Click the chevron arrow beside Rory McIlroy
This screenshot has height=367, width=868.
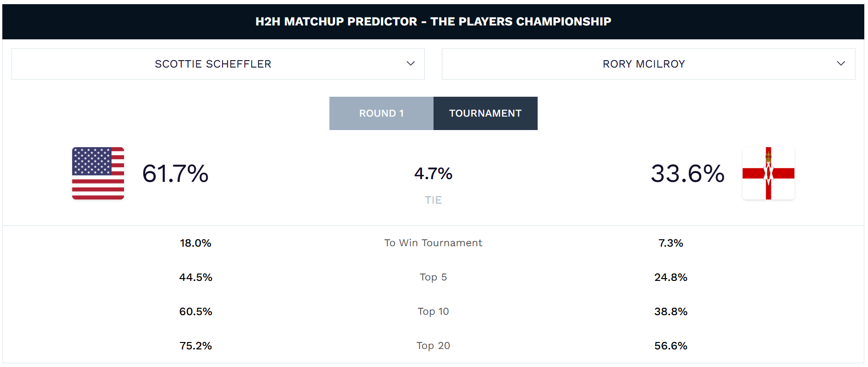[x=841, y=64]
